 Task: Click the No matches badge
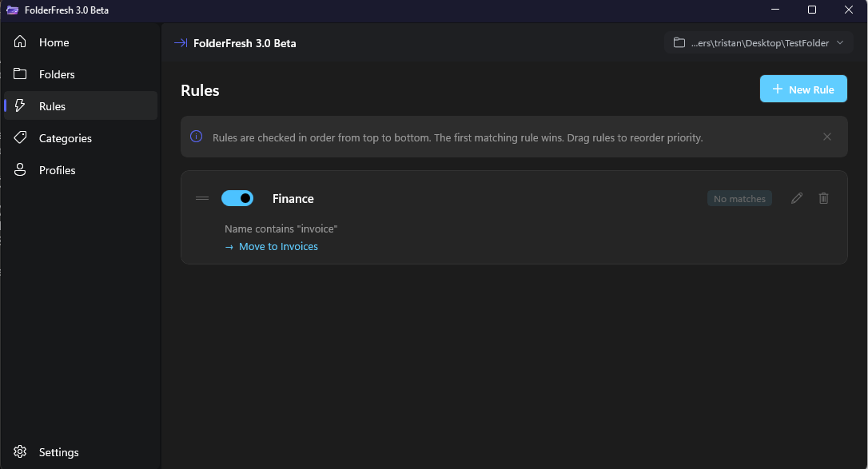pos(739,199)
